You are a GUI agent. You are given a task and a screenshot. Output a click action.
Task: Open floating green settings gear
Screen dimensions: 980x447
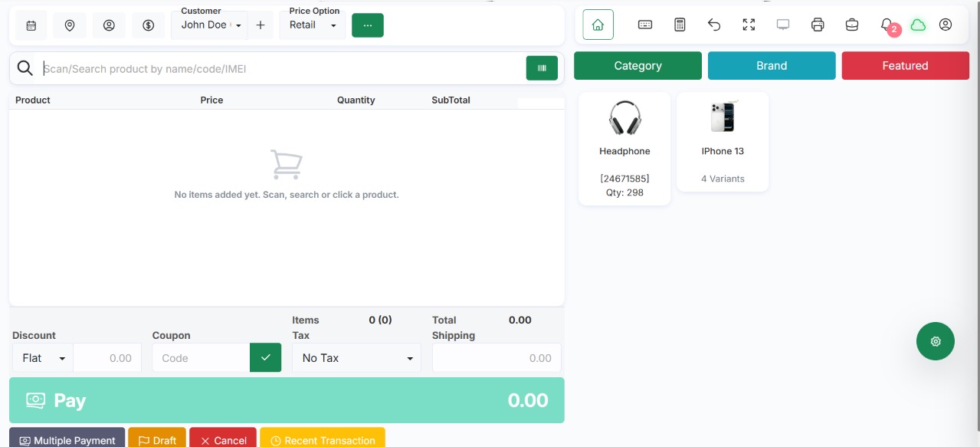point(936,341)
